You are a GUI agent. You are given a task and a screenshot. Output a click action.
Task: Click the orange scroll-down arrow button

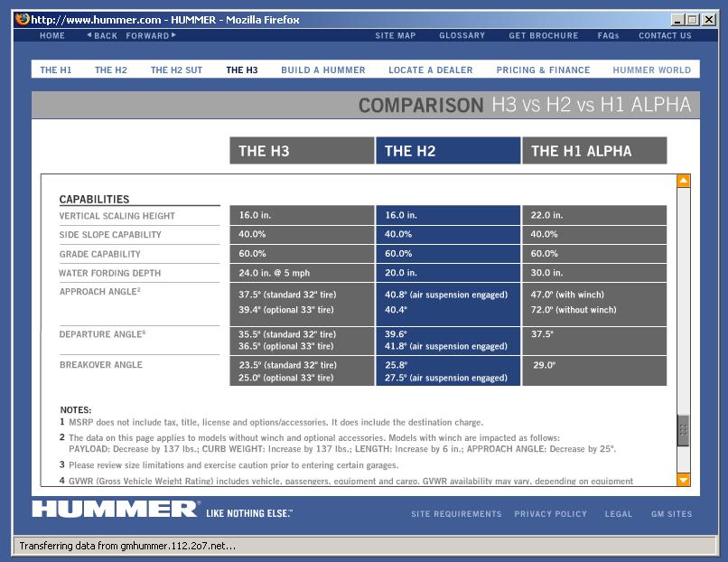pos(683,479)
